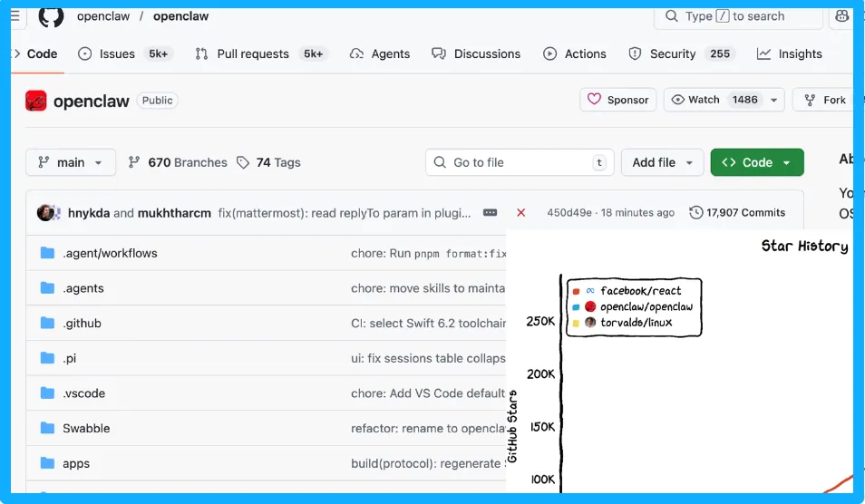This screenshot has height=504, width=865.
Task: Click facebook/react Meta logo in legend
Action: [590, 291]
